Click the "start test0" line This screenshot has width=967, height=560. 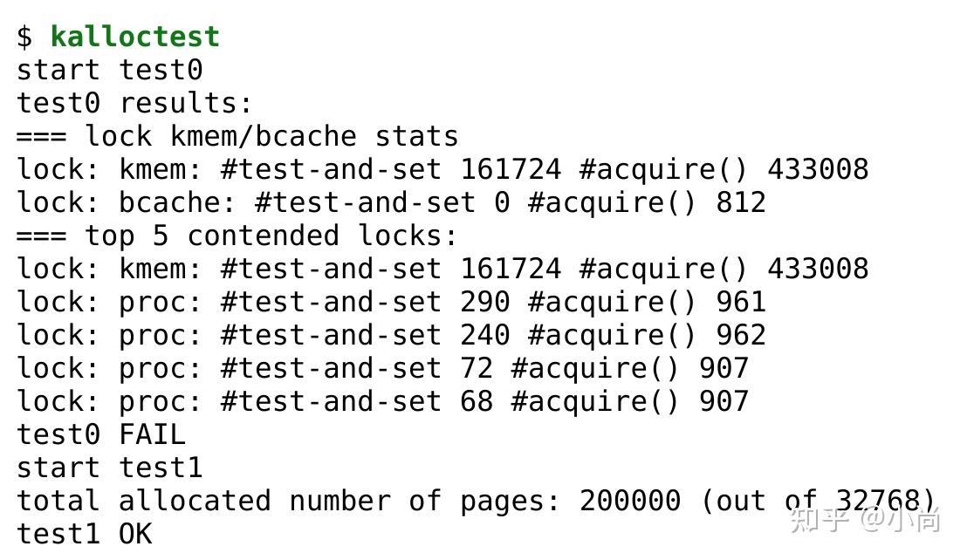109,70
